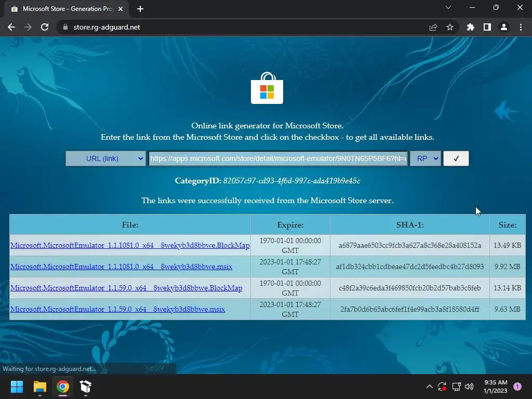
Task: Open the Chrome profile avatar
Action: point(504,27)
